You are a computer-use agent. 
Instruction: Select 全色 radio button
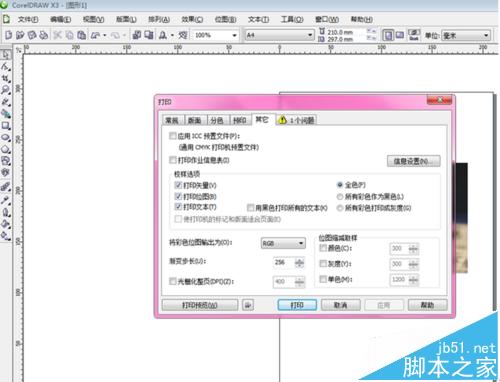[x=340, y=185]
